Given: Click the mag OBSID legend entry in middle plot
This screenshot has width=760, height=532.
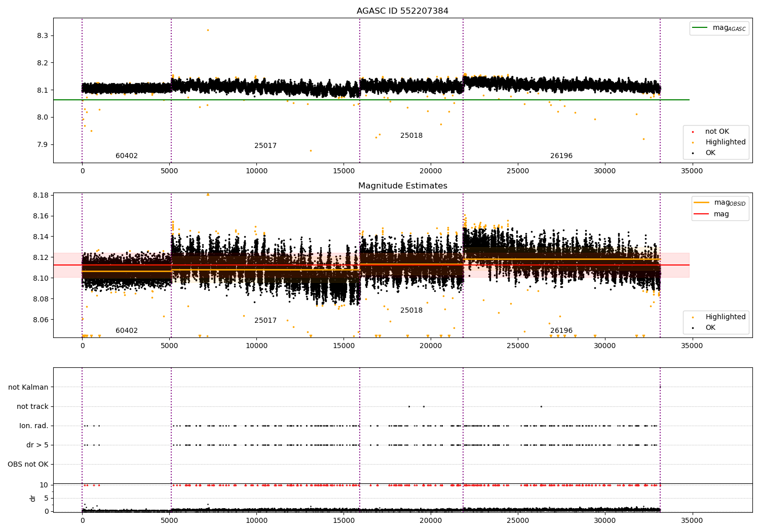Looking at the screenshot, I should tap(719, 203).
